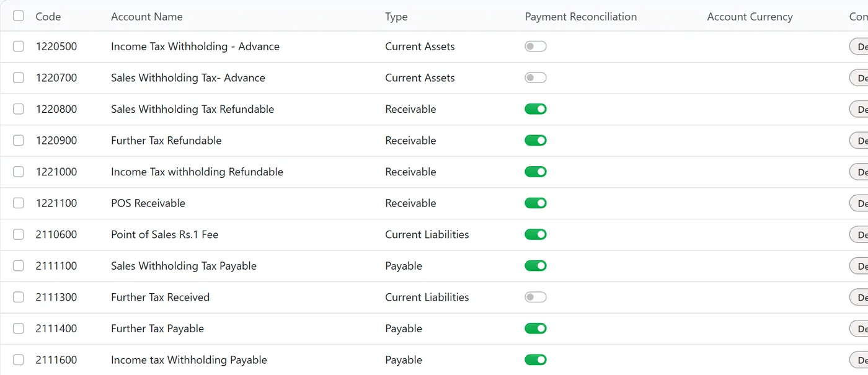Select code 1220800

pyautogui.click(x=56, y=109)
